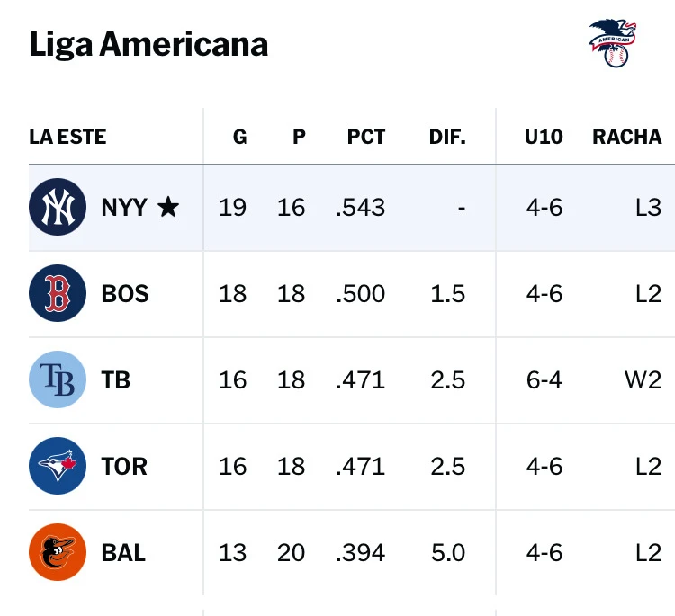Click the Baltimore Orioles logo

coord(58,552)
